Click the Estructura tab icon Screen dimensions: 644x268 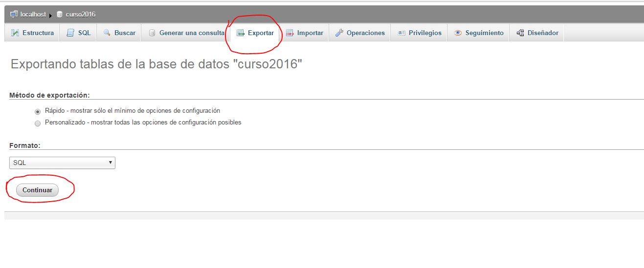click(15, 33)
